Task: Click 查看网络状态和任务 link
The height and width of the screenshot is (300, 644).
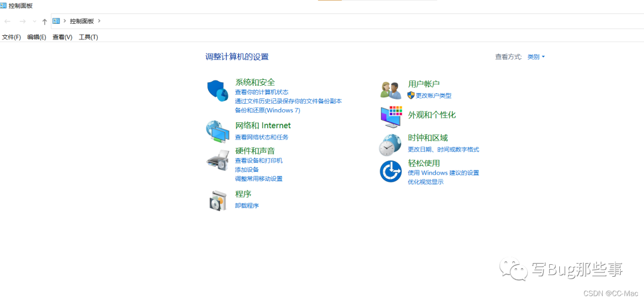Action: 262,137
